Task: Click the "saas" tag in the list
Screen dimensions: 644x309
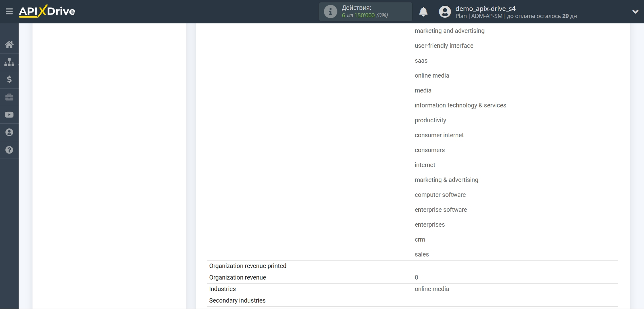Action: [421, 60]
